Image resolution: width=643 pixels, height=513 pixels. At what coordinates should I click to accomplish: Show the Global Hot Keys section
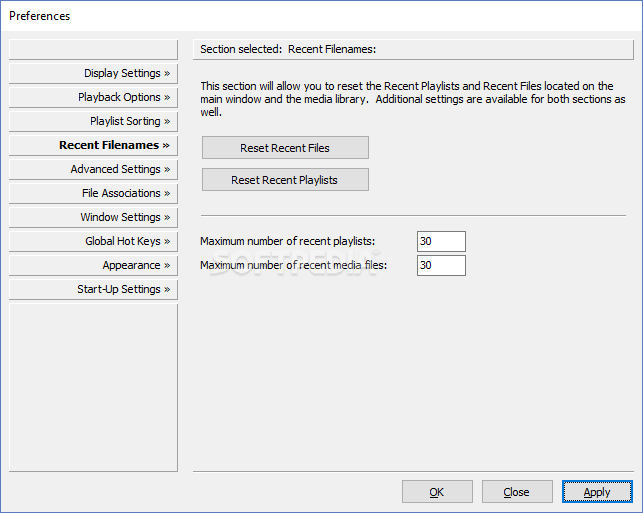[x=93, y=241]
